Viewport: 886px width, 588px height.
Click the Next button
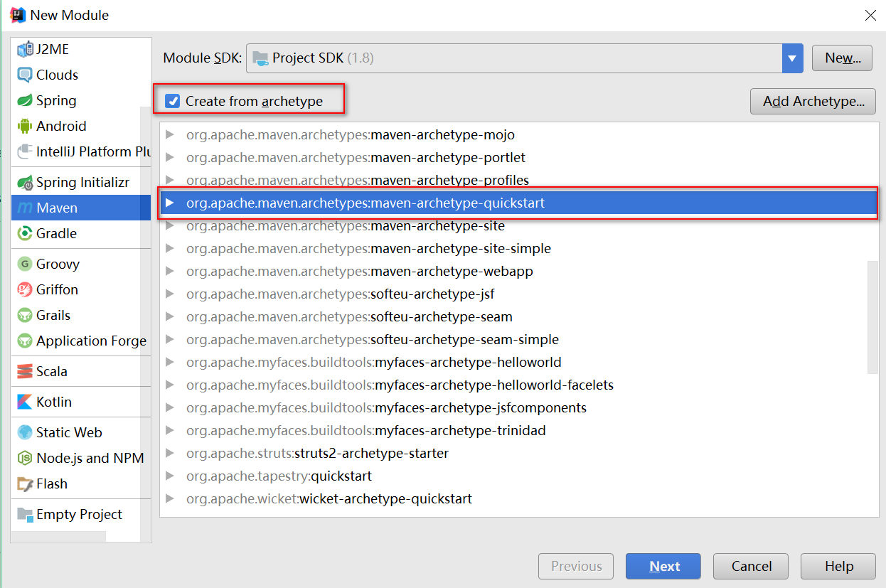click(x=663, y=566)
